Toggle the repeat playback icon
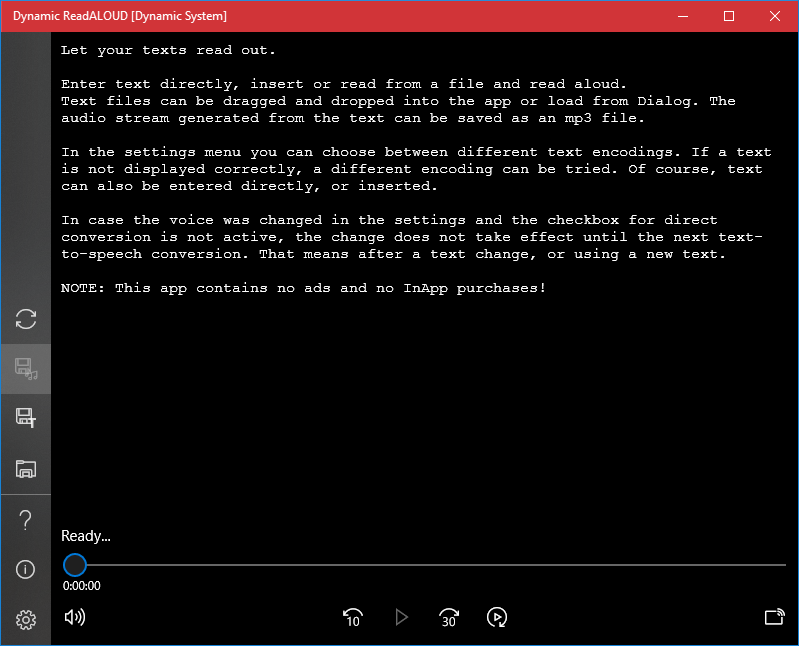Image resolution: width=799 pixels, height=646 pixels. [x=497, y=617]
